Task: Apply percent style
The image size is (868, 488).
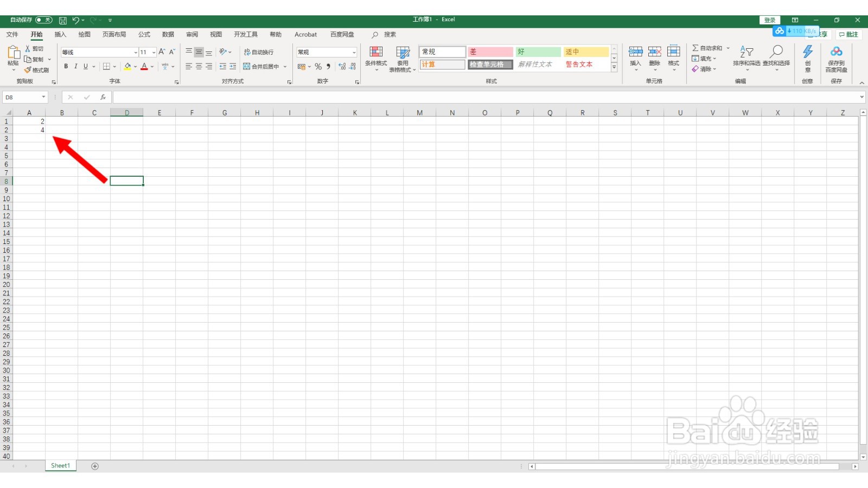Action: tap(318, 66)
